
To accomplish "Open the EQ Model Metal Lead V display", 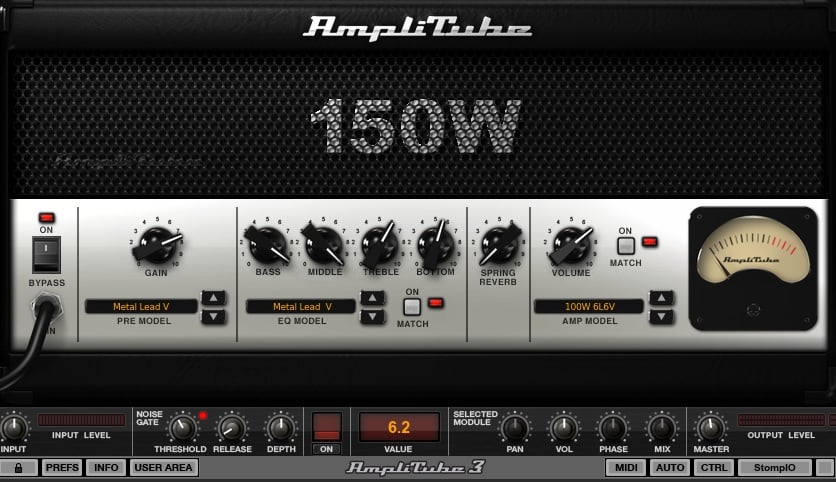I will point(301,307).
